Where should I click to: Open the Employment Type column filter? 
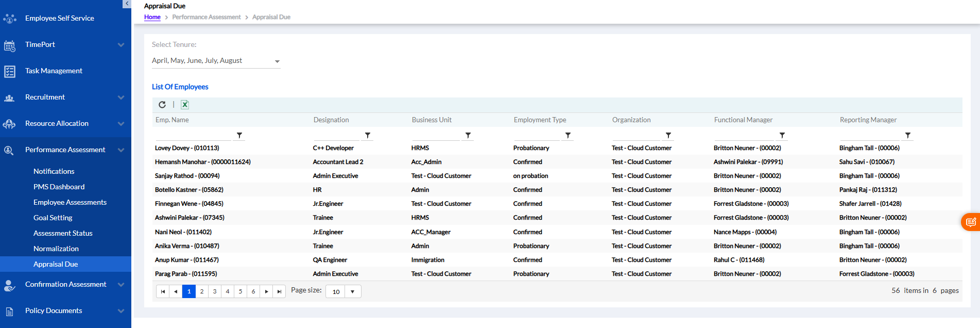tap(568, 135)
